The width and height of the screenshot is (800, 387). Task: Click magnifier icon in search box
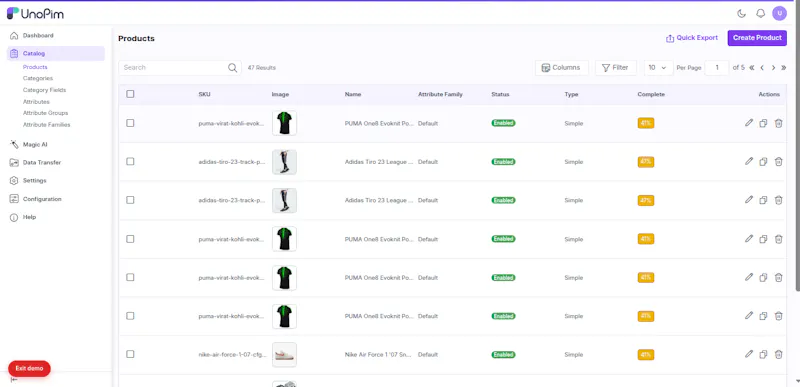coord(232,68)
